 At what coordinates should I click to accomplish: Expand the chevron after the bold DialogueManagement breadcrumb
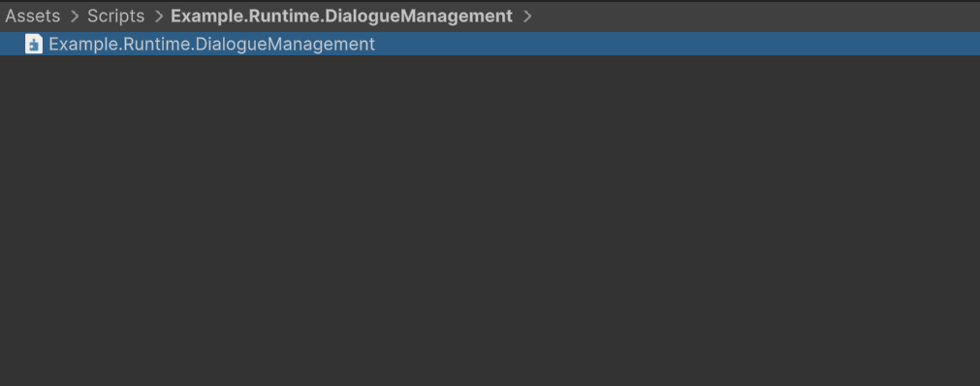click(527, 16)
